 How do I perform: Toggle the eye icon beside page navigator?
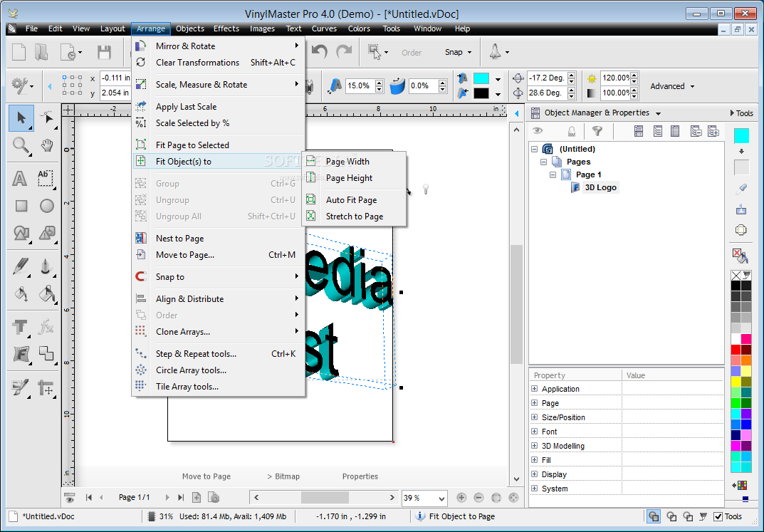(69, 497)
